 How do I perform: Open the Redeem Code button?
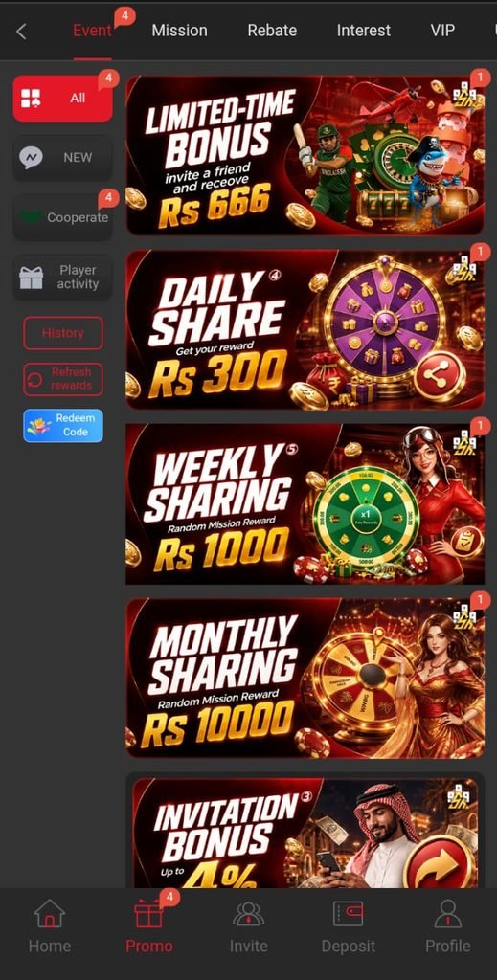click(63, 425)
